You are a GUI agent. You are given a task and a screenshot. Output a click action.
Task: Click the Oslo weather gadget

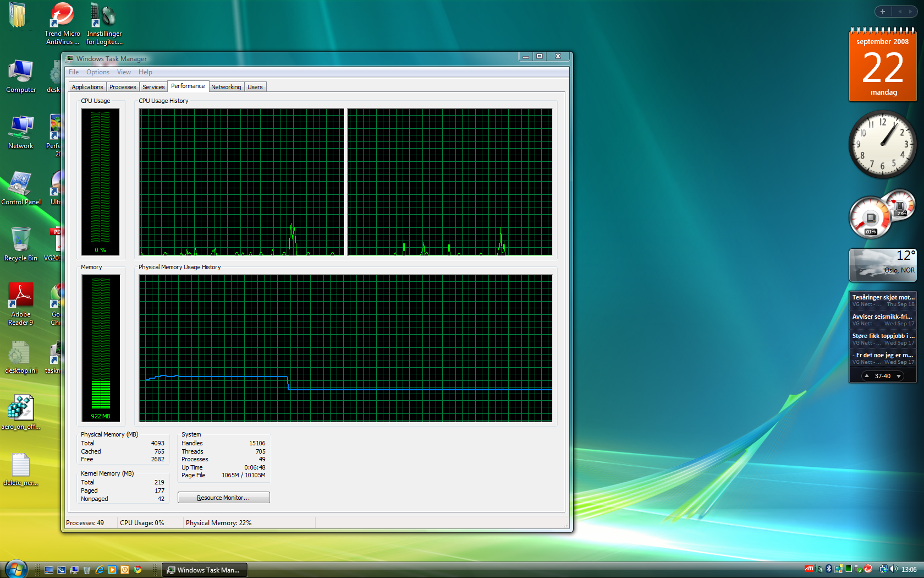(x=883, y=265)
